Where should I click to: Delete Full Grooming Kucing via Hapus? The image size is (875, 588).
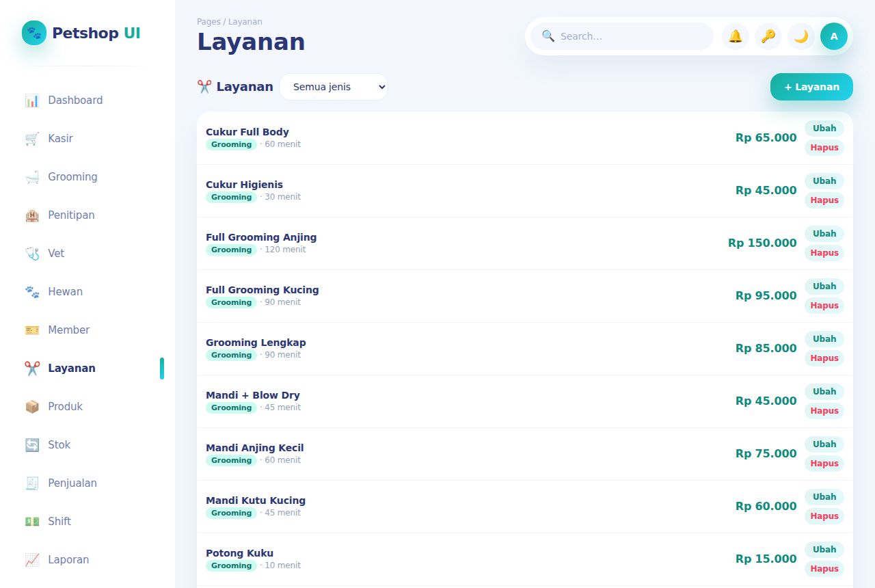[x=824, y=306]
